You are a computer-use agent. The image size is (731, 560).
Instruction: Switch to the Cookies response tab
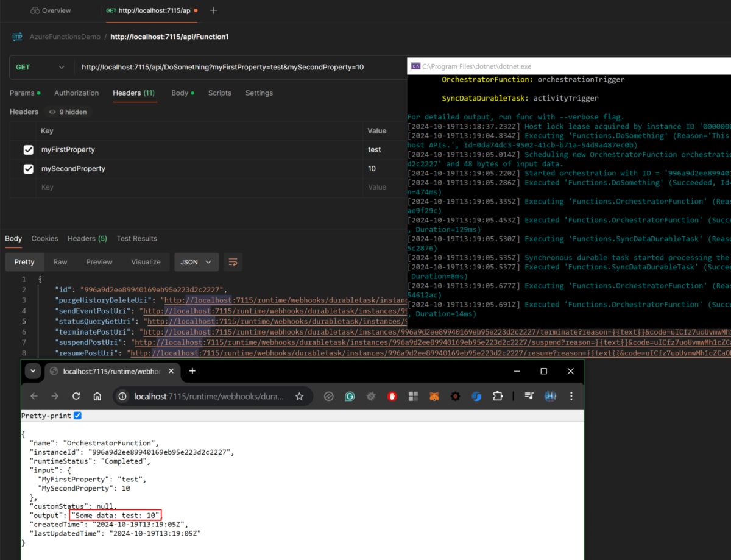click(x=44, y=238)
